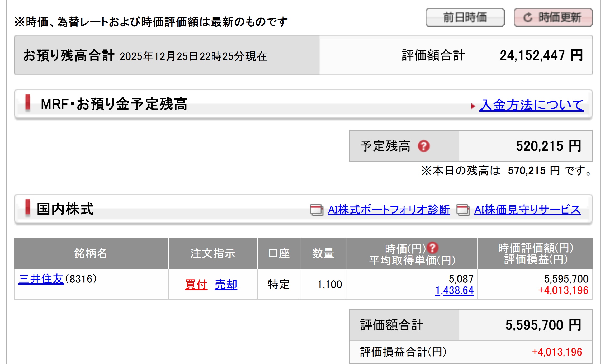
Task: Click the help icon beside 時価(円) header
Action: click(433, 248)
